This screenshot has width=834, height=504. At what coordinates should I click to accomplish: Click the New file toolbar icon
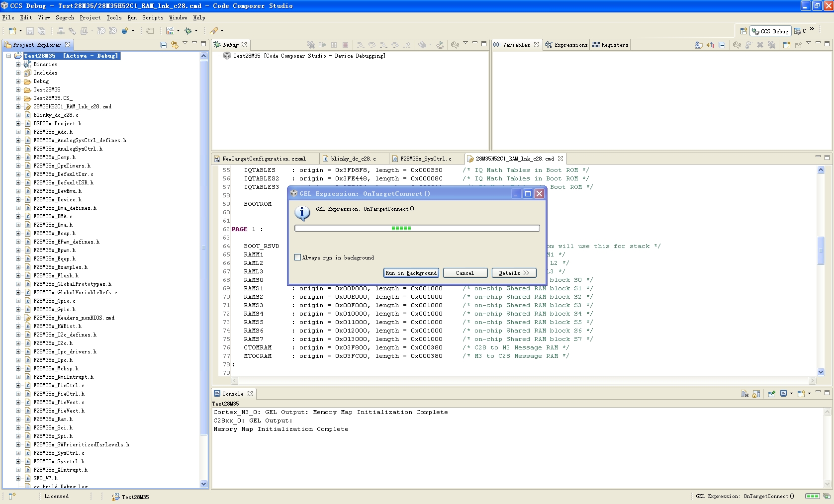pos(12,31)
